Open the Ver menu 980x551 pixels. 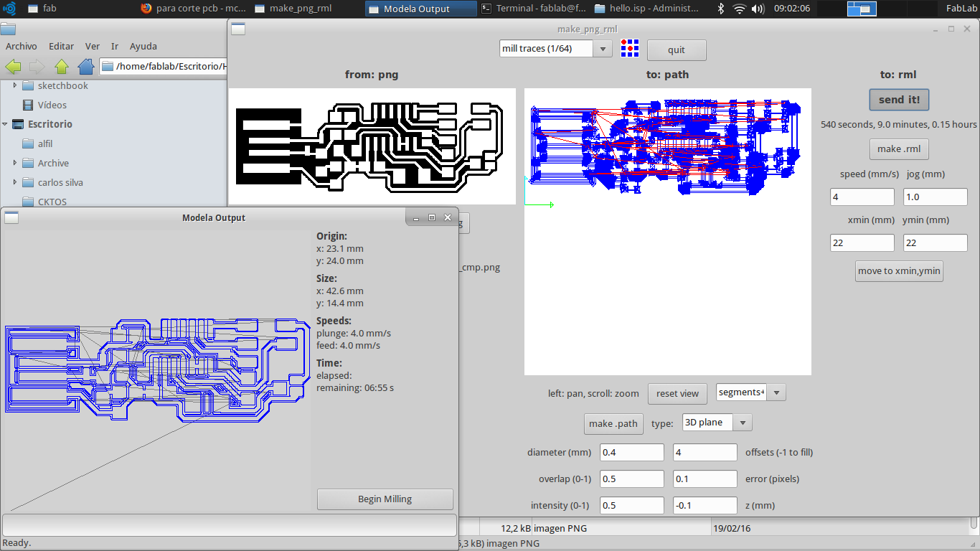(x=93, y=46)
